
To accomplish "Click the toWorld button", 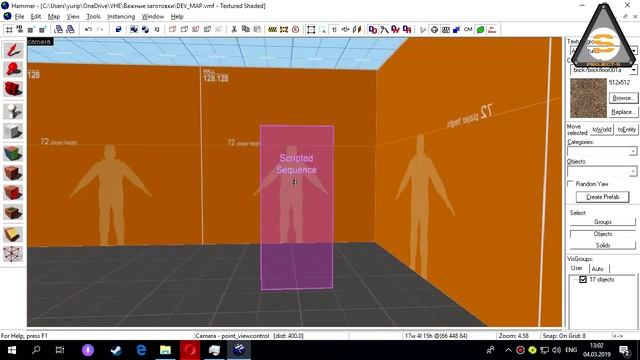I will (x=602, y=129).
